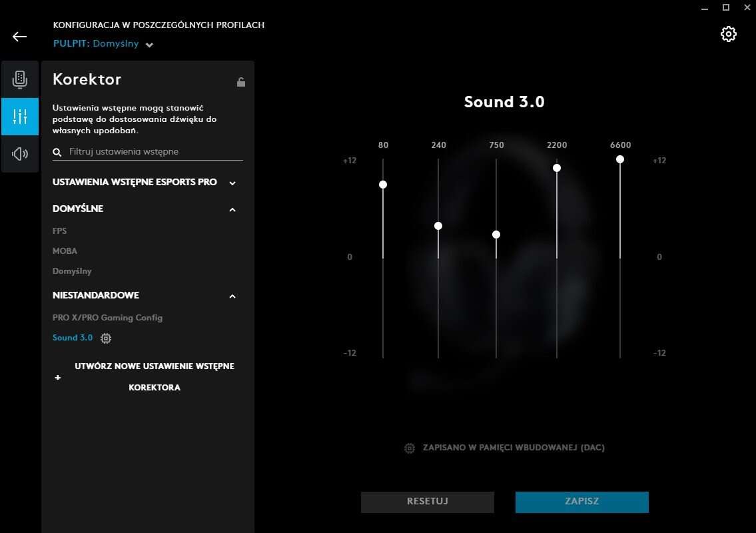Screen dimensions: 756x533
Task: Open the settings gear in the top right
Action: tap(729, 35)
